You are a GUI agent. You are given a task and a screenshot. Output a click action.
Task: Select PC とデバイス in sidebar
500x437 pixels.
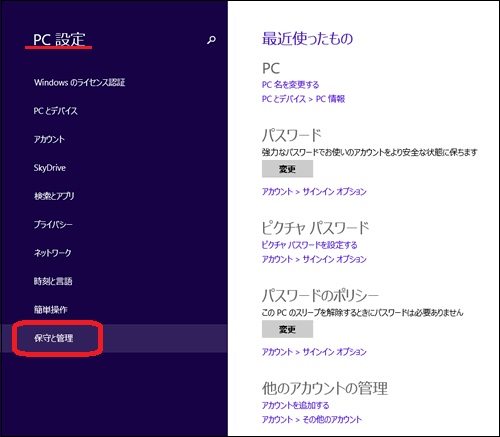(55, 111)
